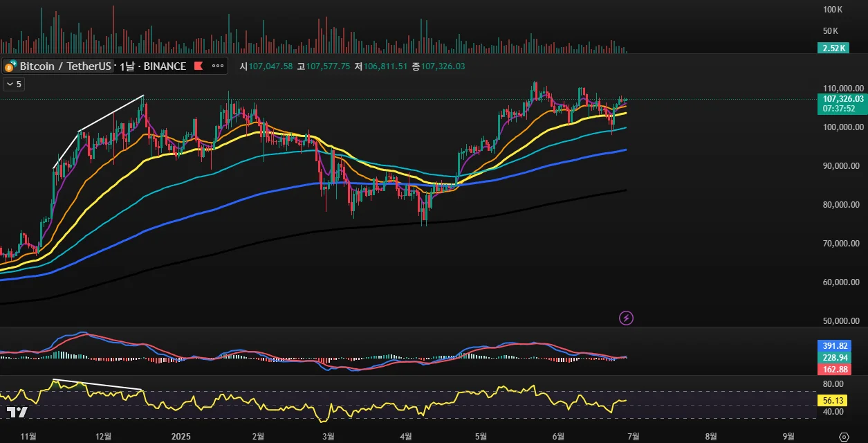Click the red flag icon in chart legend
This screenshot has height=443, width=868.
pyautogui.click(x=198, y=66)
